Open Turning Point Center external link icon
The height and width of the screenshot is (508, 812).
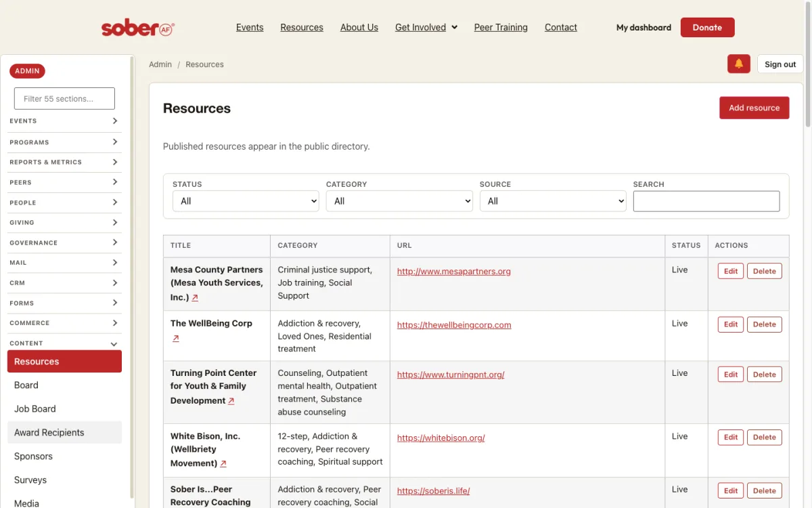tap(231, 401)
